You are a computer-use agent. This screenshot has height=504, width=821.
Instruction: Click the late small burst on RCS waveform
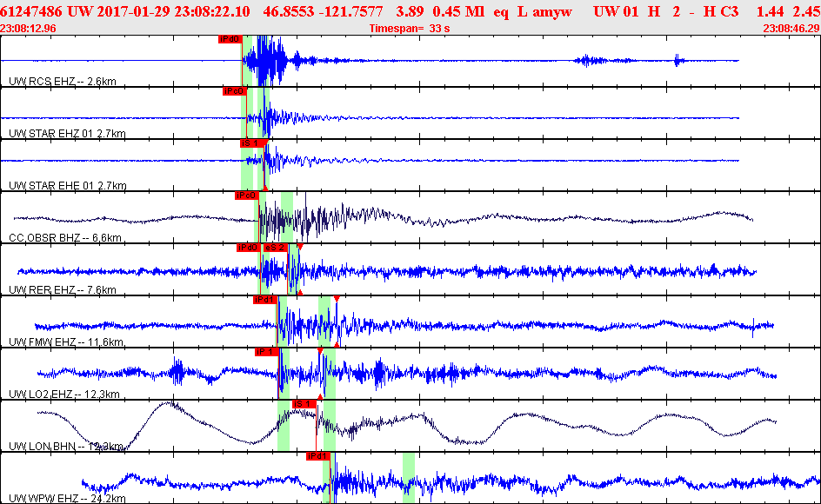coord(678,60)
